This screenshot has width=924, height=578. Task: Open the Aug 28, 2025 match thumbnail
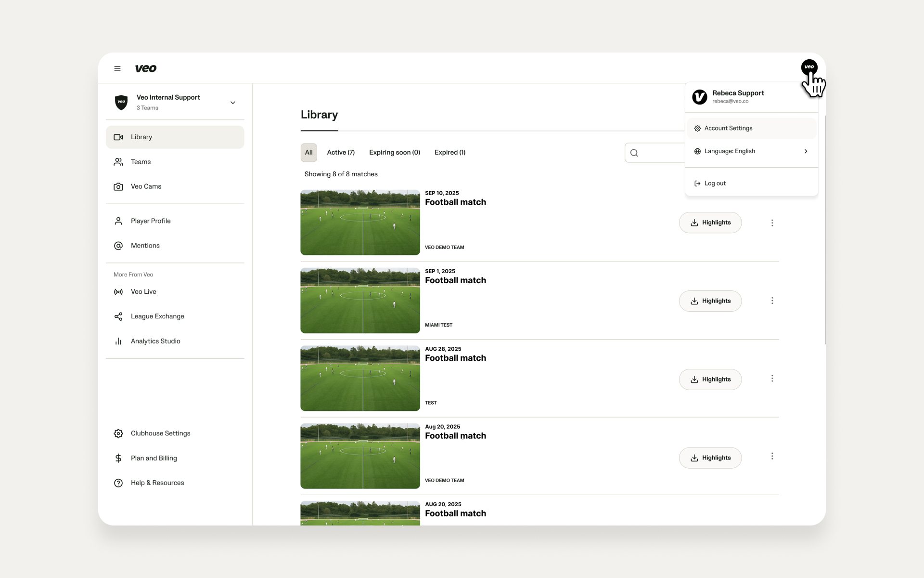[x=360, y=378]
